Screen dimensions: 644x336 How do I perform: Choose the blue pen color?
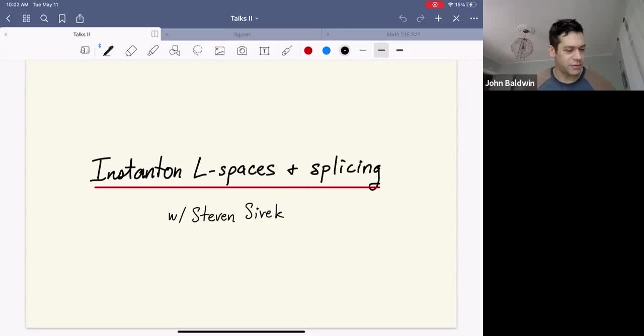327,50
